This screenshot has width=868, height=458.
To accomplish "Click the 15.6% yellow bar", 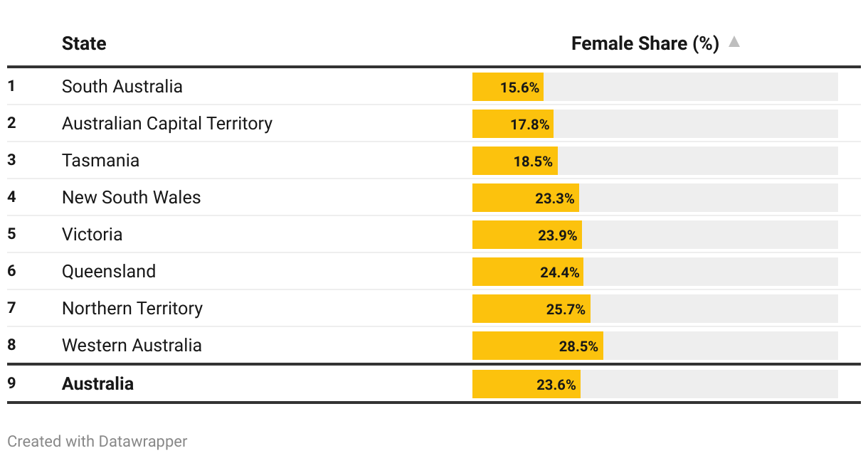I will coord(508,87).
